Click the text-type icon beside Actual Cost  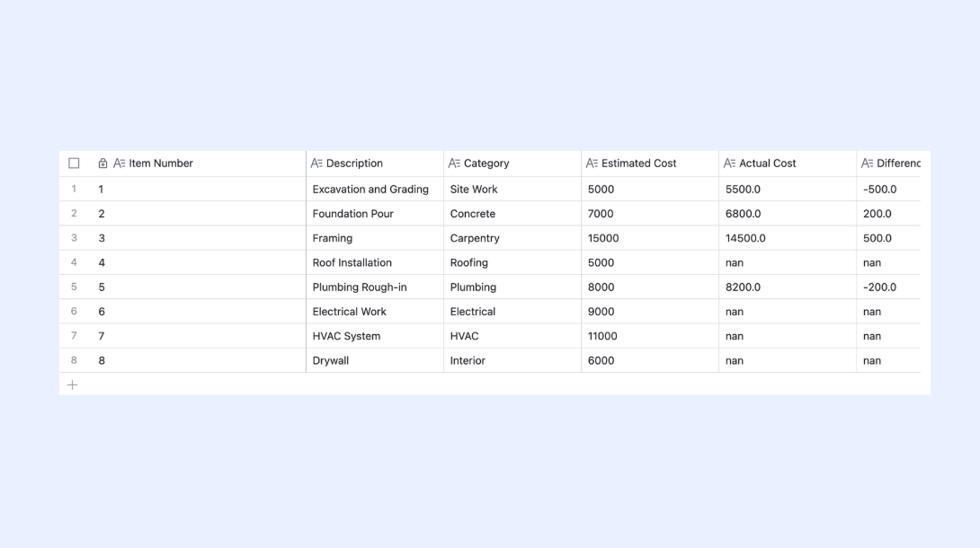(729, 164)
